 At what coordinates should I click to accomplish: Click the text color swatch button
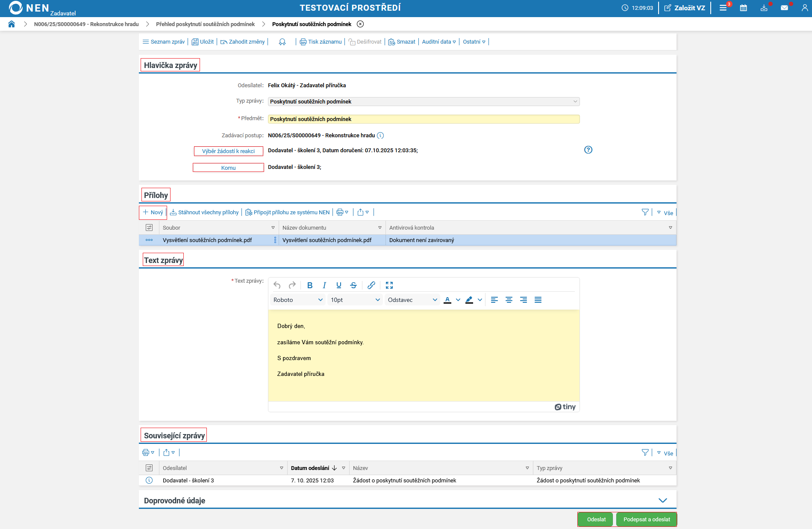[447, 300]
